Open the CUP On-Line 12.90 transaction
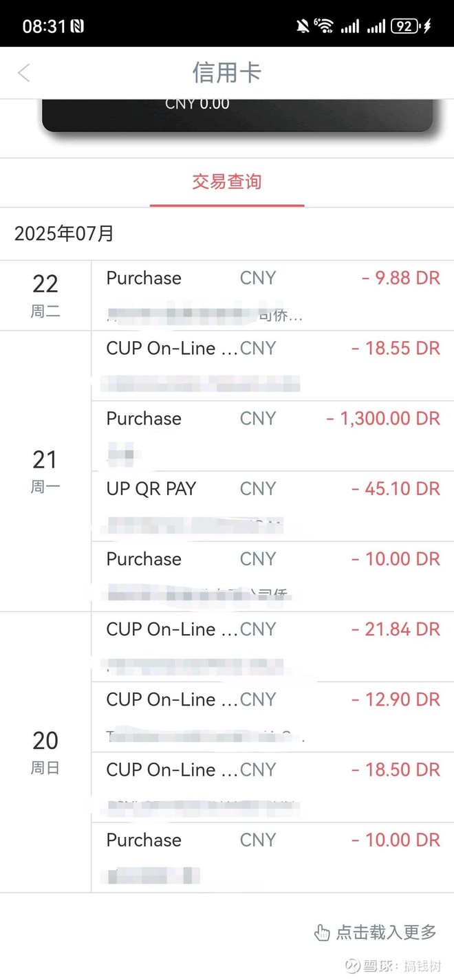The width and height of the screenshot is (454, 980). coord(272,717)
